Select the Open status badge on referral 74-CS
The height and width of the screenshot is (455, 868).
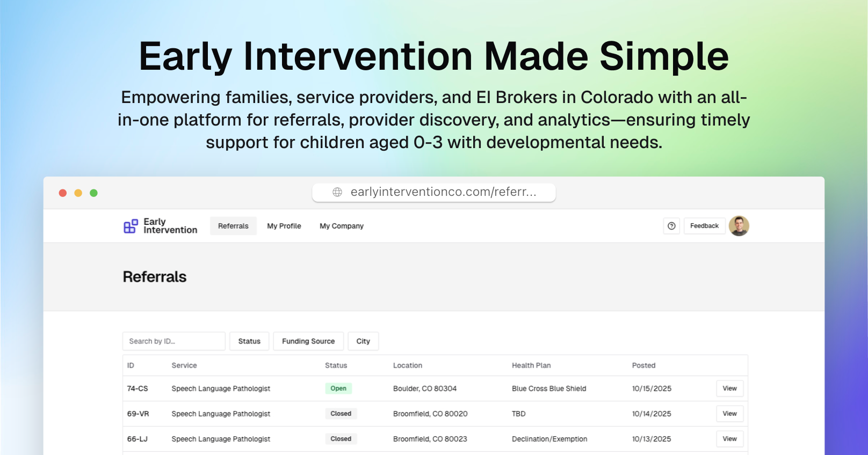(x=338, y=388)
